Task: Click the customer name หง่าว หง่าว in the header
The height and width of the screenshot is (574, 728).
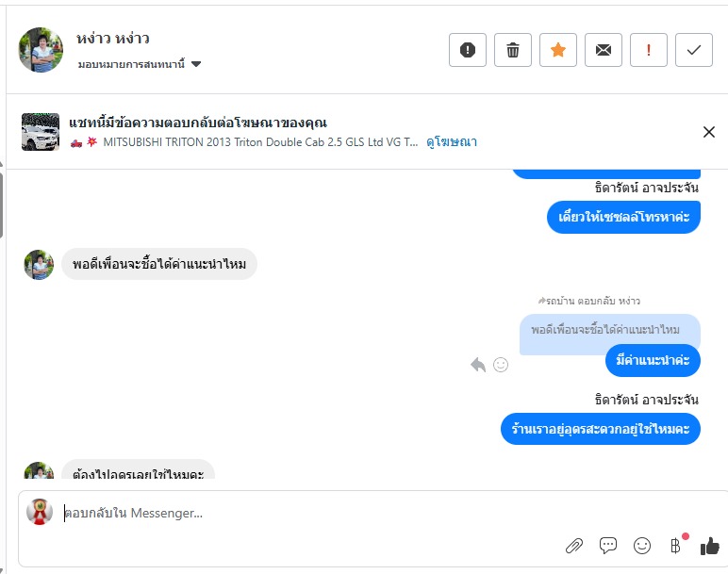Action: click(x=113, y=39)
